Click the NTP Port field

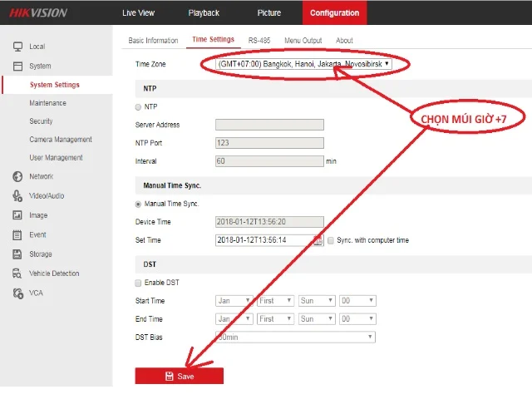[x=269, y=143]
